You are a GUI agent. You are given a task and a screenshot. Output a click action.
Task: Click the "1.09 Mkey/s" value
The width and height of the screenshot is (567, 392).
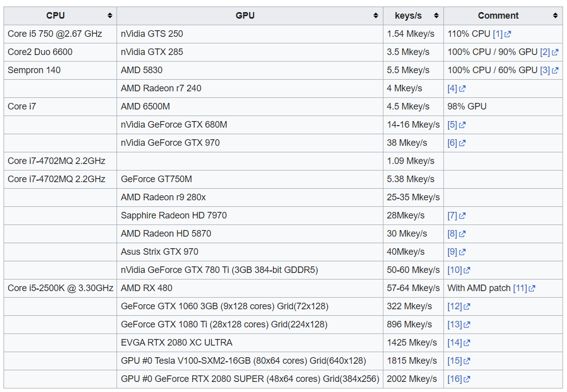click(413, 161)
